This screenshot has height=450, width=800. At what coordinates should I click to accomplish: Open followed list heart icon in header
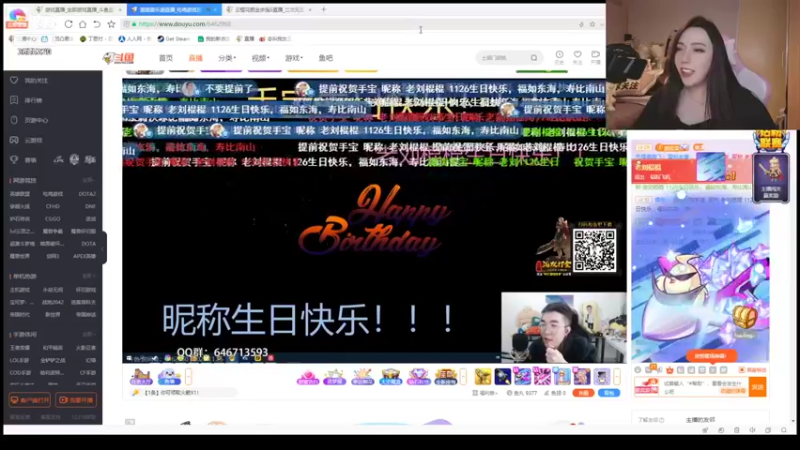[x=578, y=57]
